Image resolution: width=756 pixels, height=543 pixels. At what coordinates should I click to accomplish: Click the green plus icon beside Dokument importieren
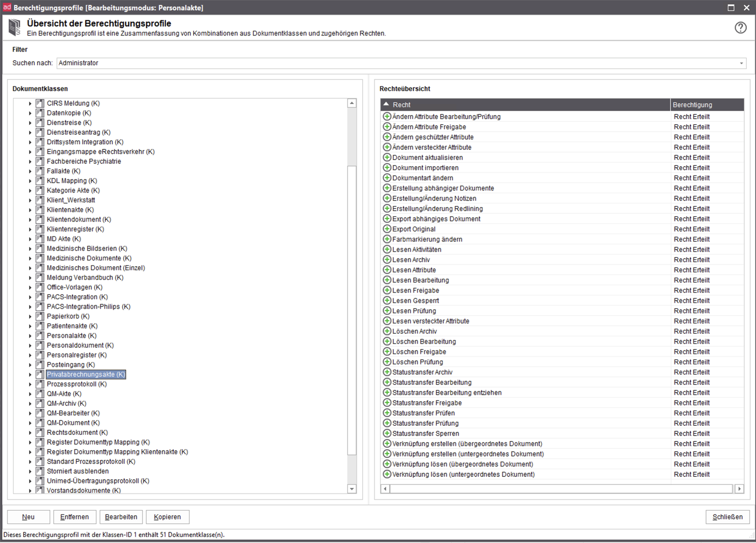387,167
